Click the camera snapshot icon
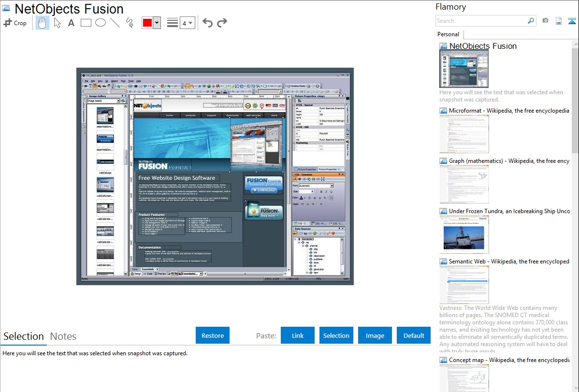 [545, 21]
